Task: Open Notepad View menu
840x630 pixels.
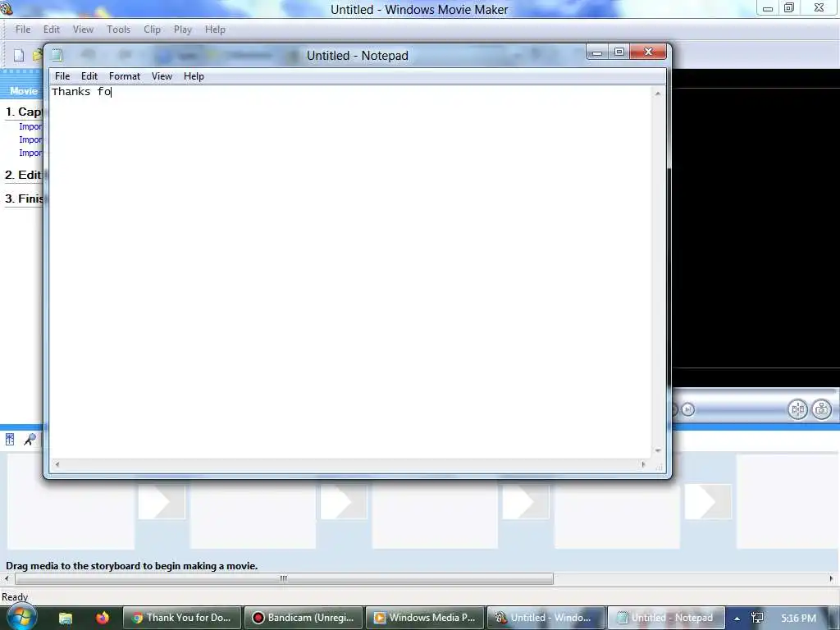Action: (162, 76)
